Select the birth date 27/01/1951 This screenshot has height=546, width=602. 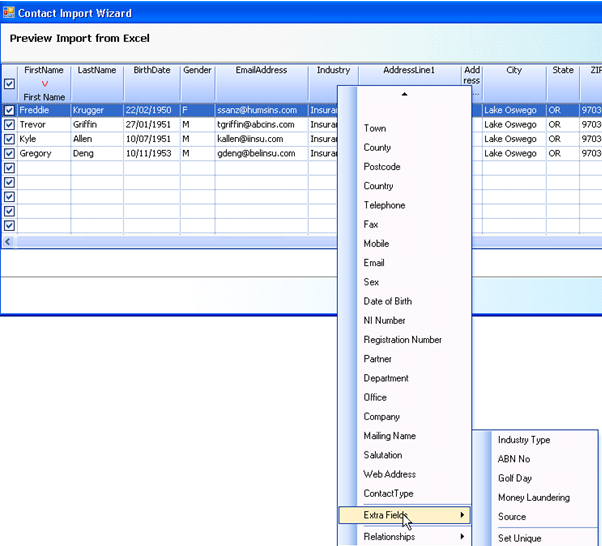pyautogui.click(x=152, y=124)
